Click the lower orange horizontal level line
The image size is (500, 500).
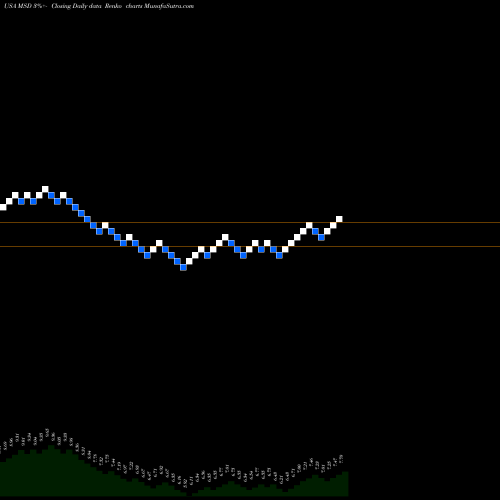click(250, 247)
